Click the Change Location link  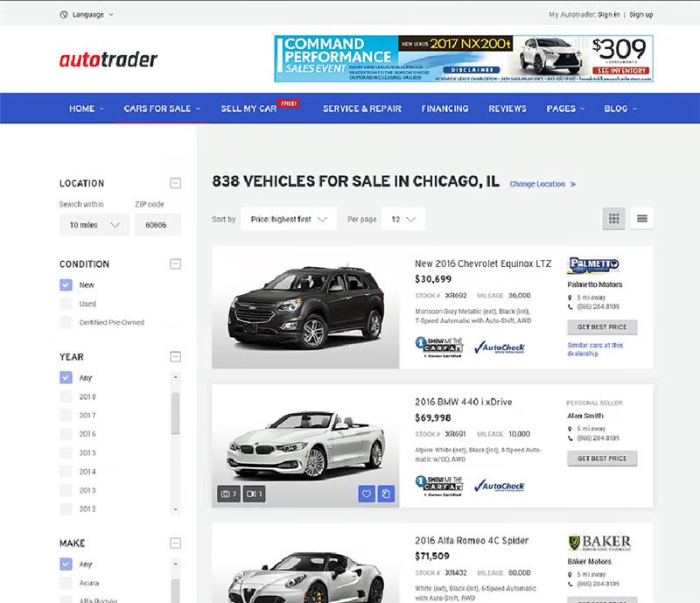pyautogui.click(x=542, y=184)
